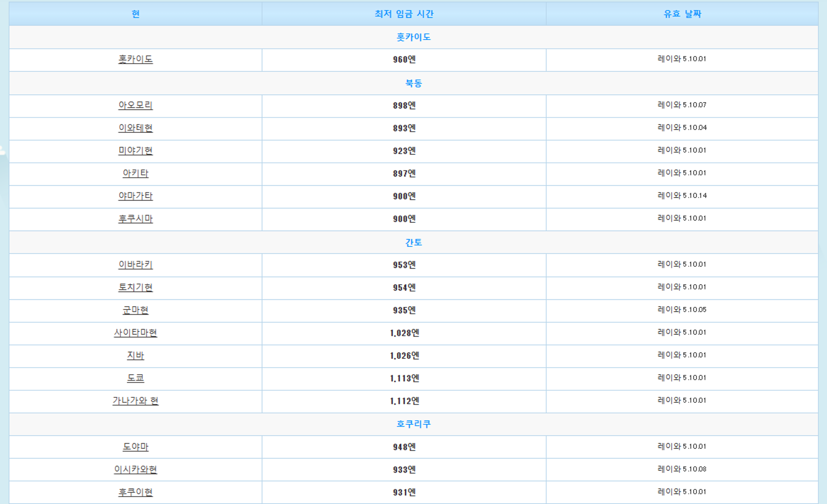This screenshot has height=504, width=827.
Task: Select the 1,112엔 wage value
Action: pyautogui.click(x=404, y=401)
